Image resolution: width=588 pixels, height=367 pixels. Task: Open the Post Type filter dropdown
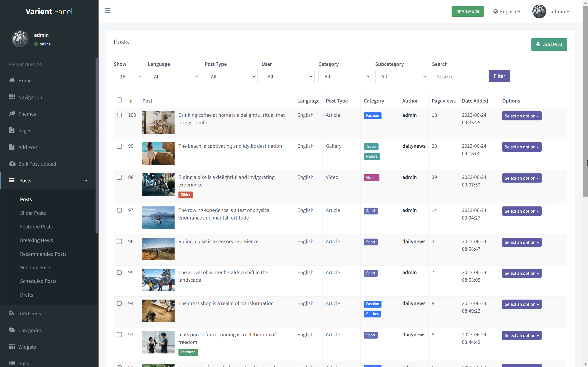231,76
